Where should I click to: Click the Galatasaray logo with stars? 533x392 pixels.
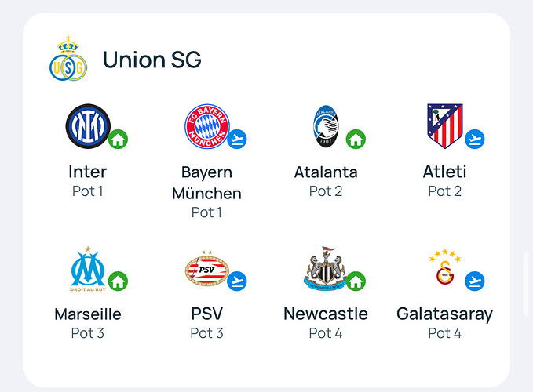(x=444, y=267)
